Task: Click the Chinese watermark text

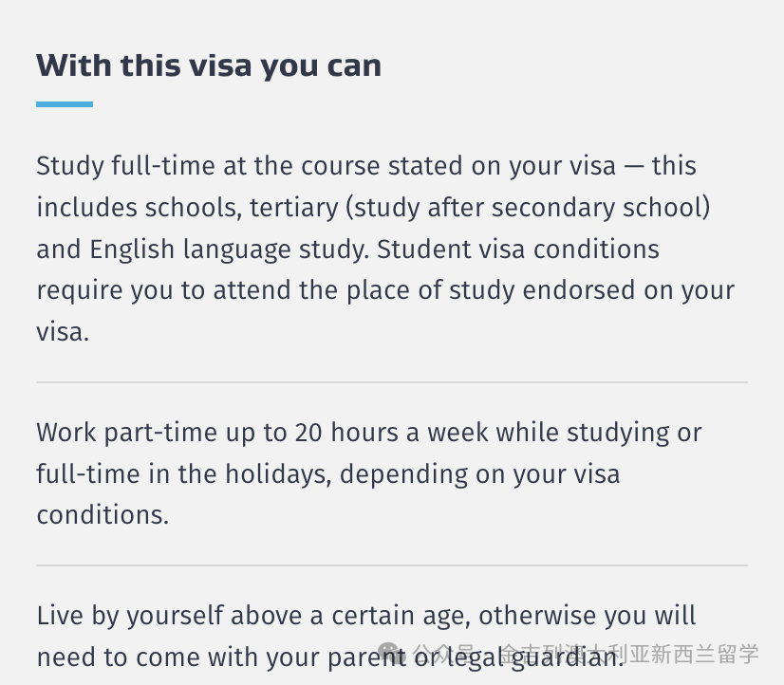Action: [586, 654]
